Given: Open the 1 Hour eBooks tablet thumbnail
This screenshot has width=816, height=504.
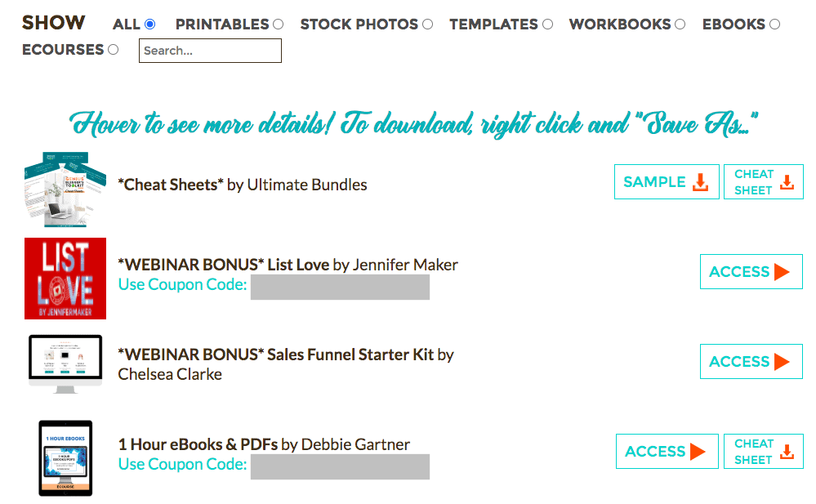Looking at the screenshot, I should click(65, 458).
